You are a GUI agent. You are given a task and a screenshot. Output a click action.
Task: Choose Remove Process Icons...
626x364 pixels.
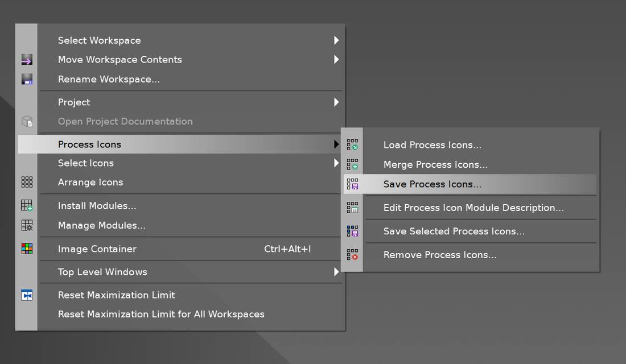click(x=470, y=255)
